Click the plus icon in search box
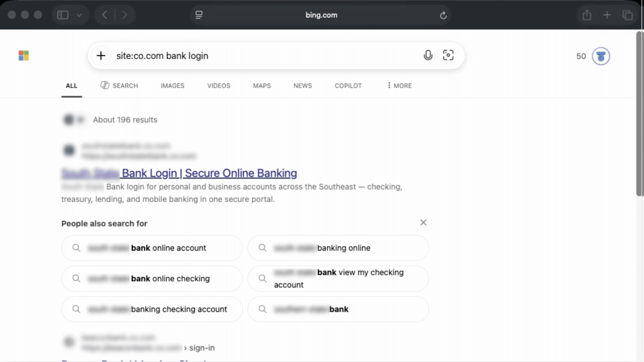The image size is (644, 362). [101, 56]
